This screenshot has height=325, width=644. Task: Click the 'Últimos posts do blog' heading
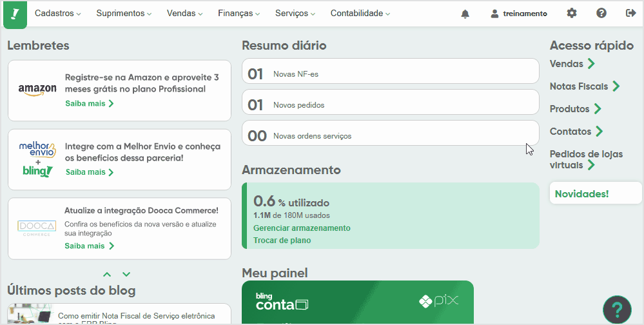point(72,290)
